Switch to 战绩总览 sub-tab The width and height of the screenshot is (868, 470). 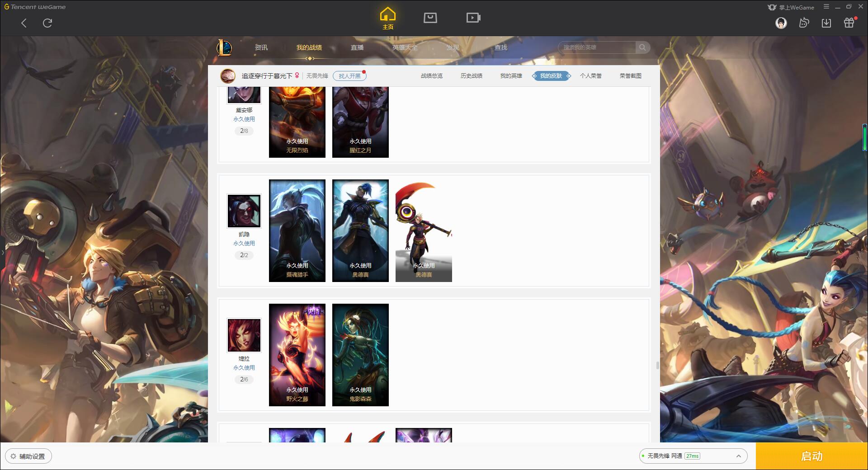coord(432,76)
